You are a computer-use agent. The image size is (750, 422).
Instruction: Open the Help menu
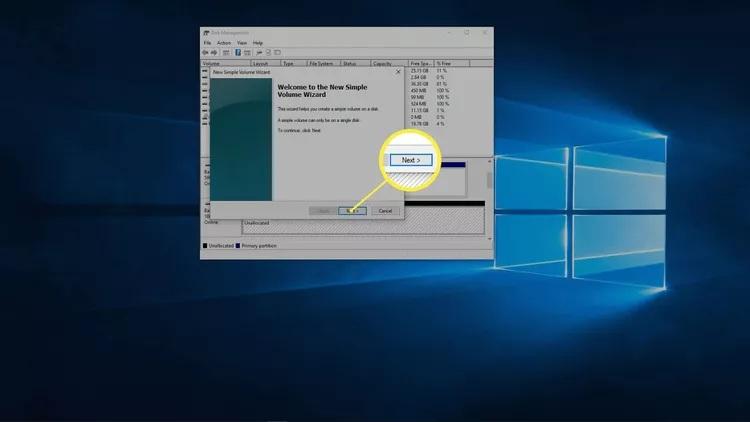click(x=258, y=43)
